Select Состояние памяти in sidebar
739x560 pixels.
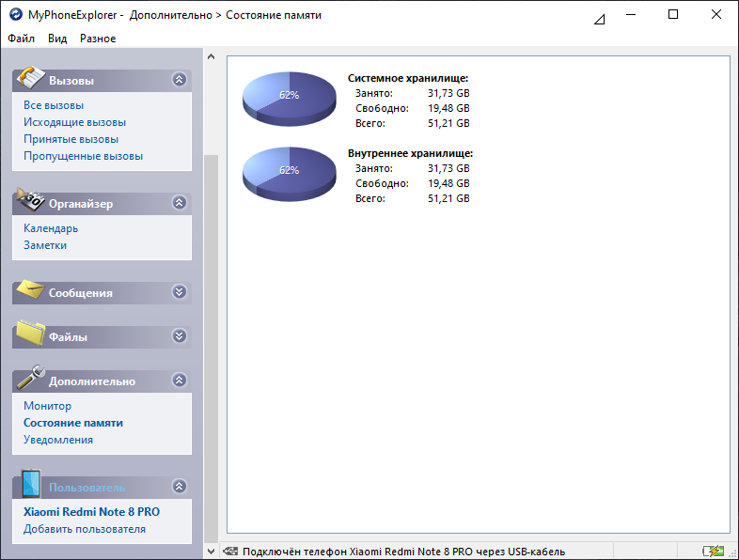click(73, 423)
